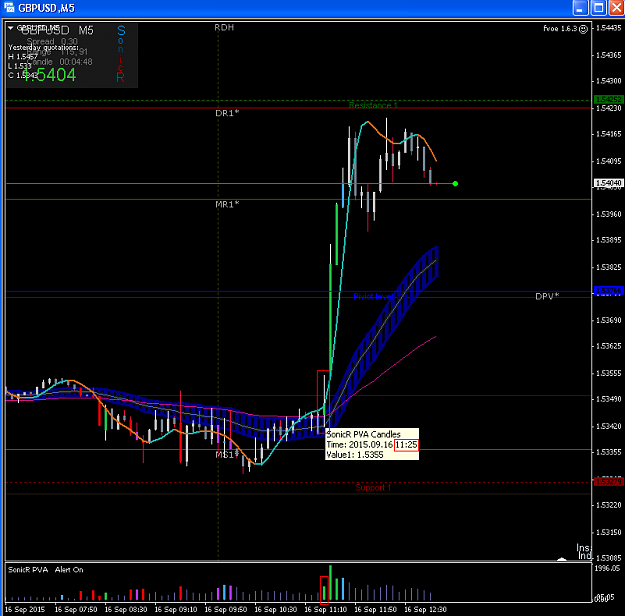The image size is (625, 616).
Task: Click the tallest green volume bar
Action: click(330, 583)
